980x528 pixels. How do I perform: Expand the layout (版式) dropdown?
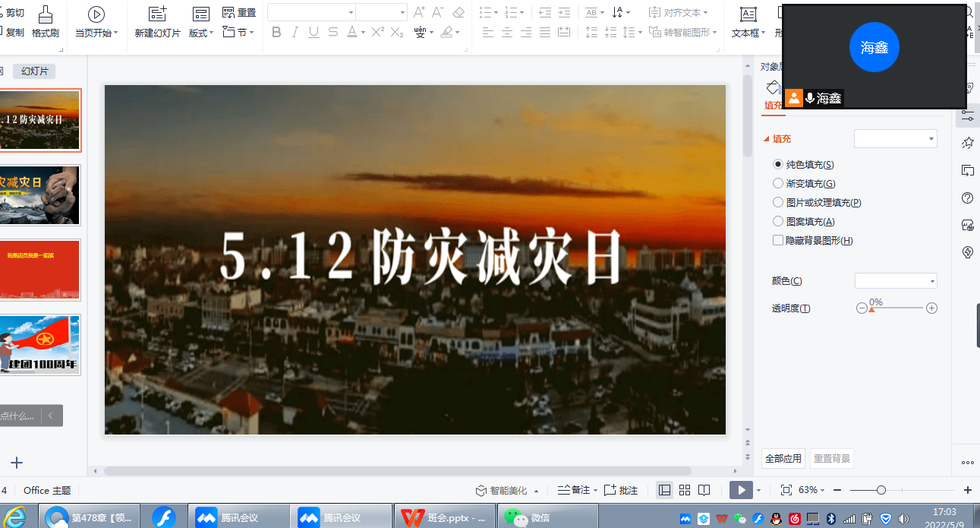(201, 33)
